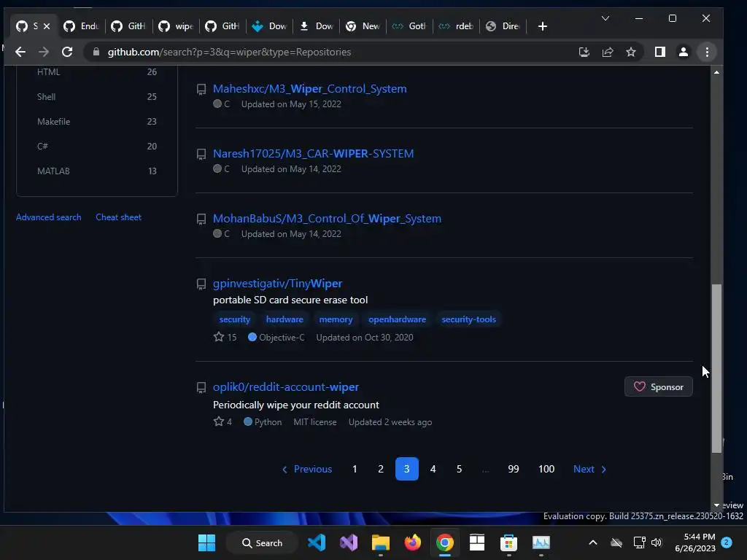Open Advanced search link
Screen dimensions: 747x560
(49, 217)
